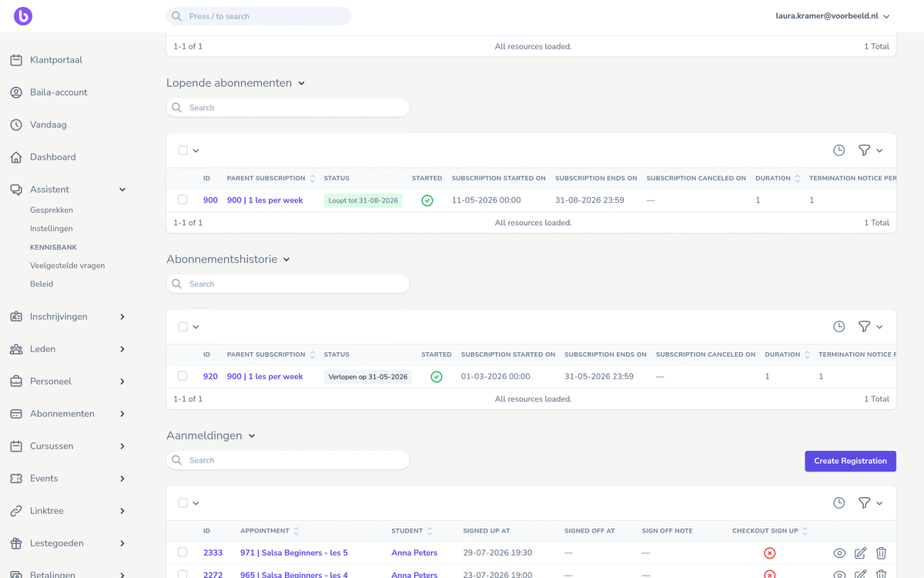
Task: Expand the Events sidebar section
Action: coord(122,479)
